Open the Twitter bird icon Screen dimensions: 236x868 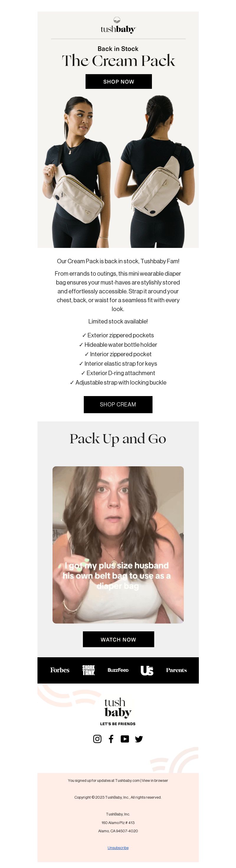point(139,739)
